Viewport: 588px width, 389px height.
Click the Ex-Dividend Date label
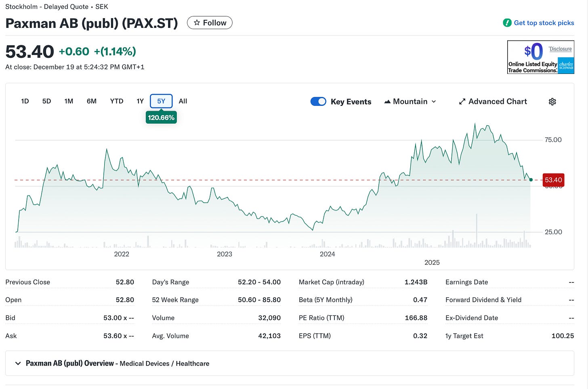[x=472, y=318]
